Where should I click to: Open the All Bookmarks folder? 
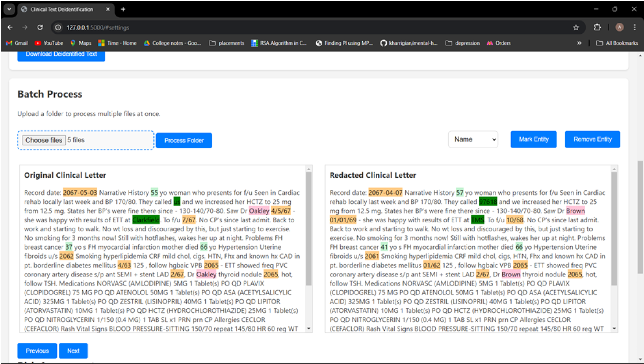click(x=617, y=43)
